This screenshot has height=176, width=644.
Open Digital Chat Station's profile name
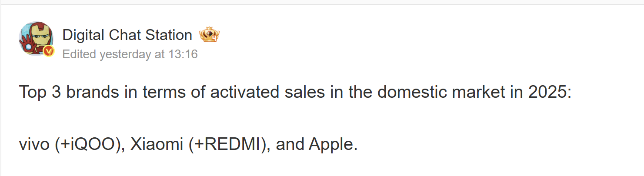(x=127, y=35)
